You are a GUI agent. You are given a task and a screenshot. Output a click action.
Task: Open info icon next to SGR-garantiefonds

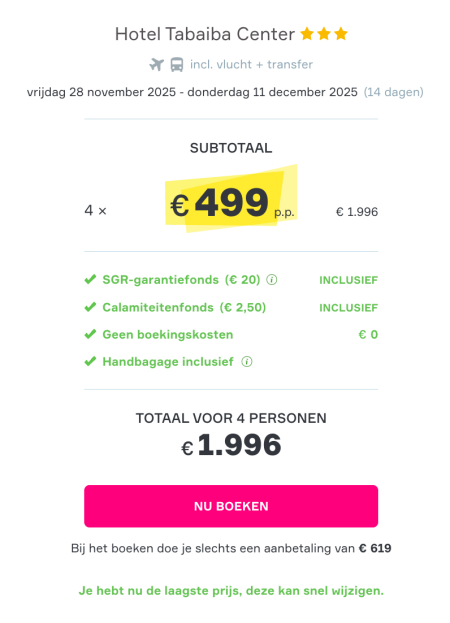tap(272, 280)
